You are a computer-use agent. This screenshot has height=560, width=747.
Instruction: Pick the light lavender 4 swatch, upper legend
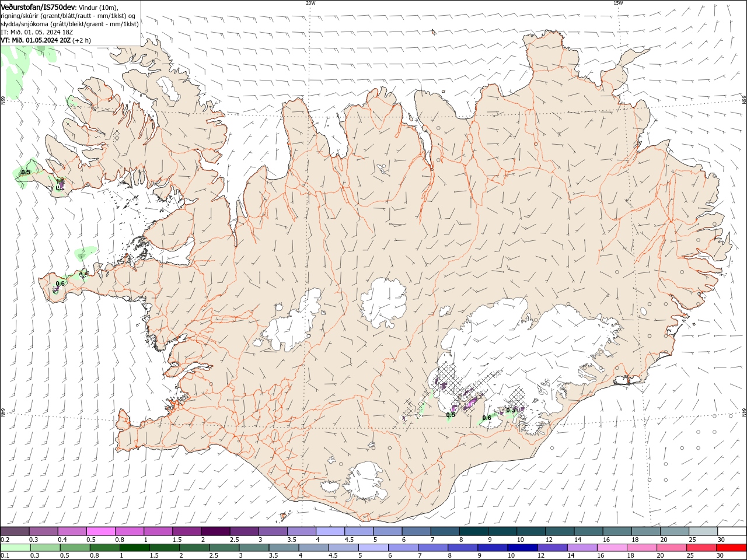tap(330, 531)
